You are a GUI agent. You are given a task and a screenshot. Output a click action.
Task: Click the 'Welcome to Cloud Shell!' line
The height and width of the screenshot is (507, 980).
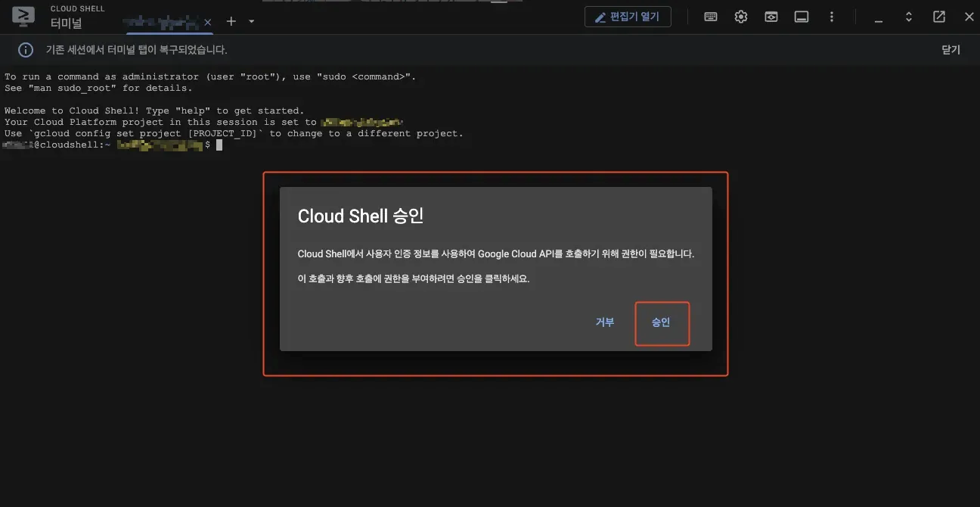pos(154,110)
